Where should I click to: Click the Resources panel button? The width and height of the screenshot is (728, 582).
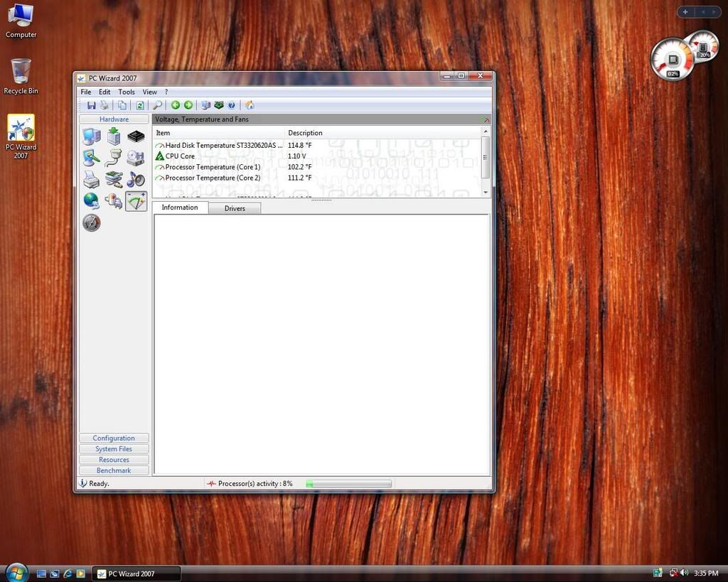114,460
